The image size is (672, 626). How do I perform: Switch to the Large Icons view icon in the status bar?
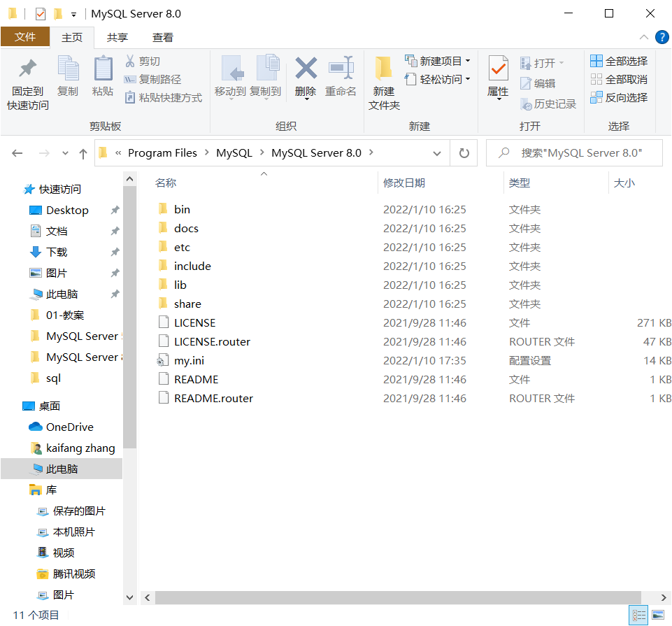(x=658, y=616)
